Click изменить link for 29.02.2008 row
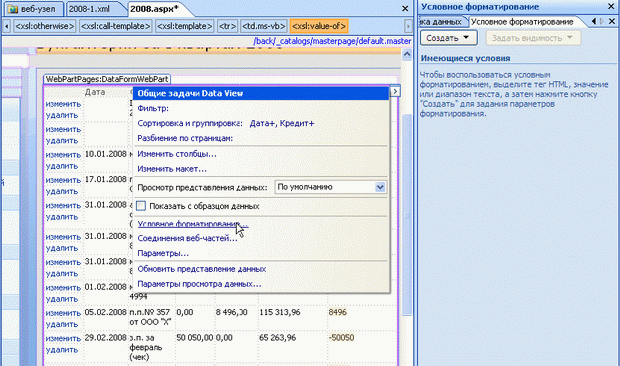The image size is (620, 366). [x=63, y=338]
